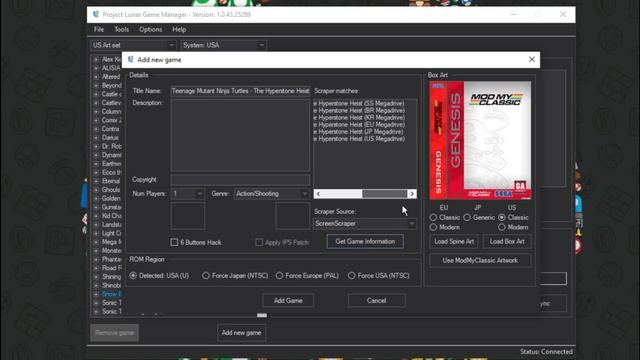Image resolution: width=640 pixels, height=360 pixels.
Task: Expand the Ghouls tree entry
Action: 96,190
